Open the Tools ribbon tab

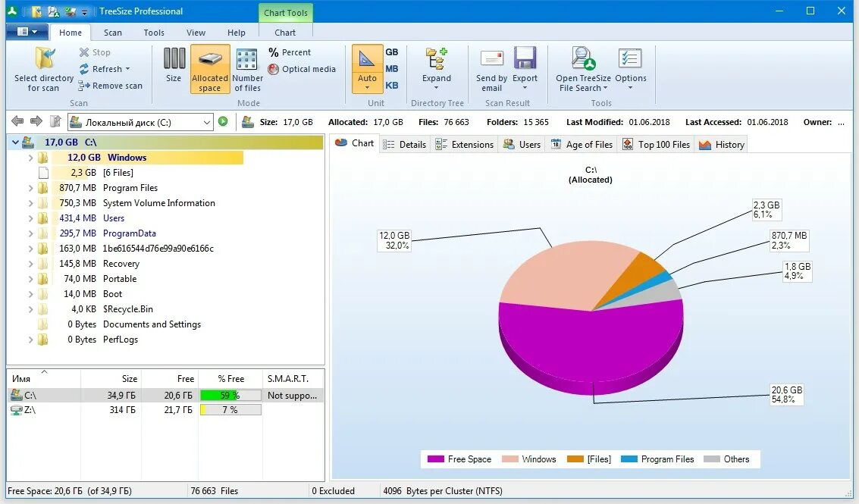coord(154,33)
